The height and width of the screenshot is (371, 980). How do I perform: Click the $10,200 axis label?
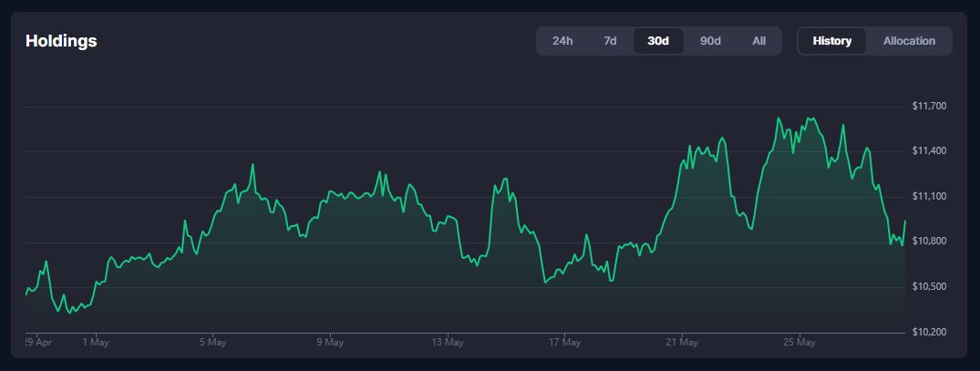[929, 333]
